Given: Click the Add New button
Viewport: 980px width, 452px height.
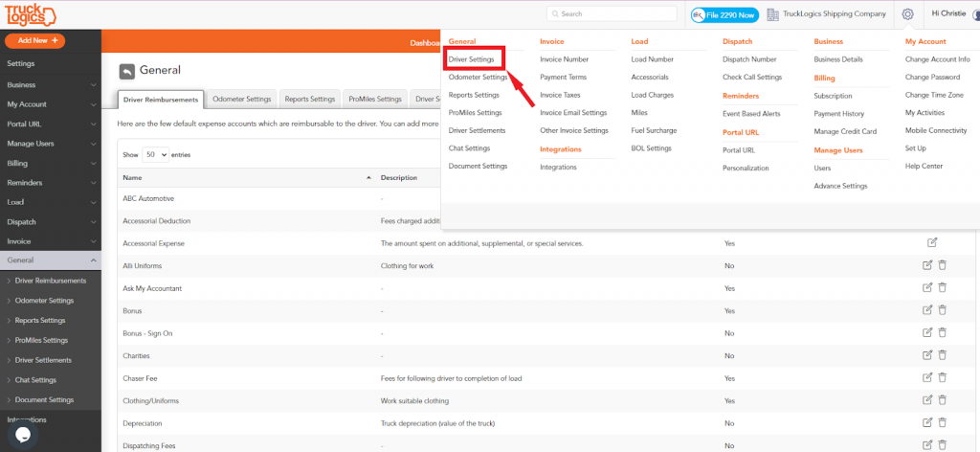Looking at the screenshot, I should 35,40.
